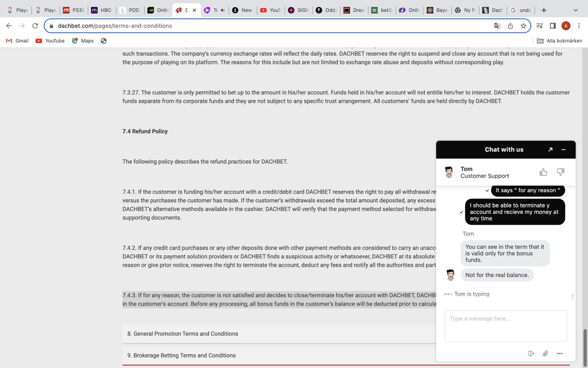
Task: Switch to the New tab with dollar icon
Action: click(x=242, y=10)
